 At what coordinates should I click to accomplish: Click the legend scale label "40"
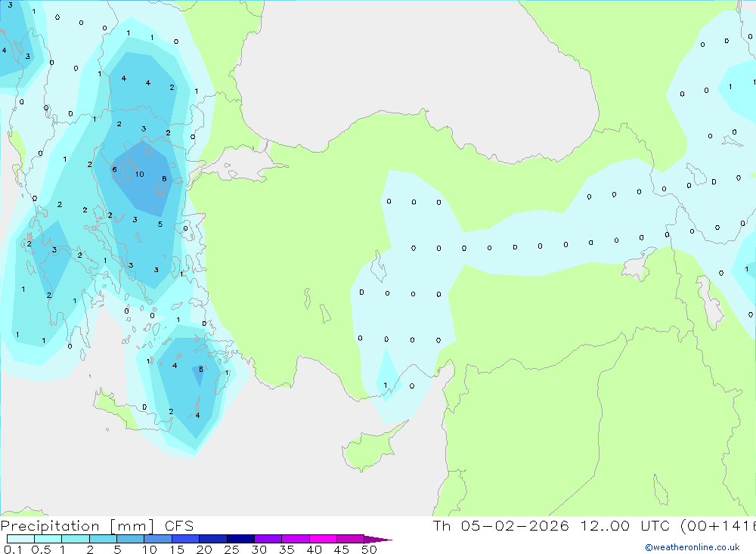[x=314, y=549]
